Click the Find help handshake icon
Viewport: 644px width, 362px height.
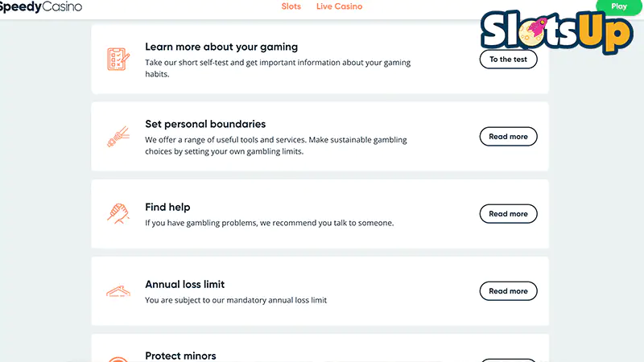(118, 213)
